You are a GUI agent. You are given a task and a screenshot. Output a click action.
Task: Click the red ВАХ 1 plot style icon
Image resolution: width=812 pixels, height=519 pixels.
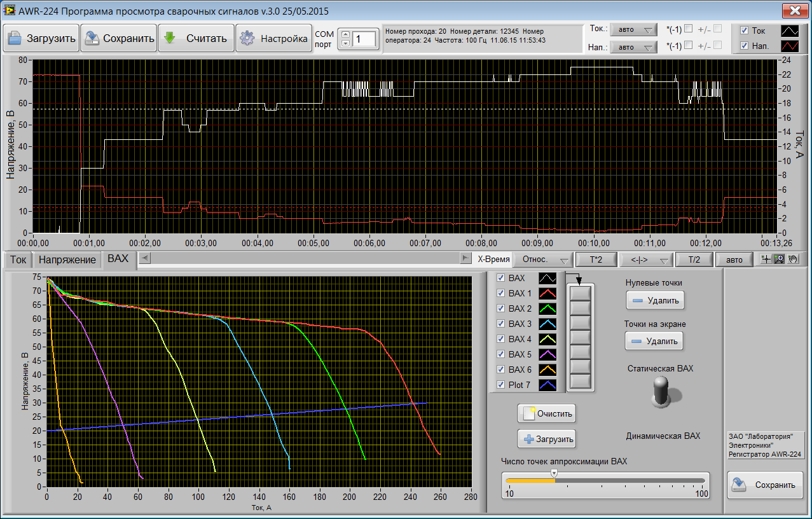coord(547,293)
